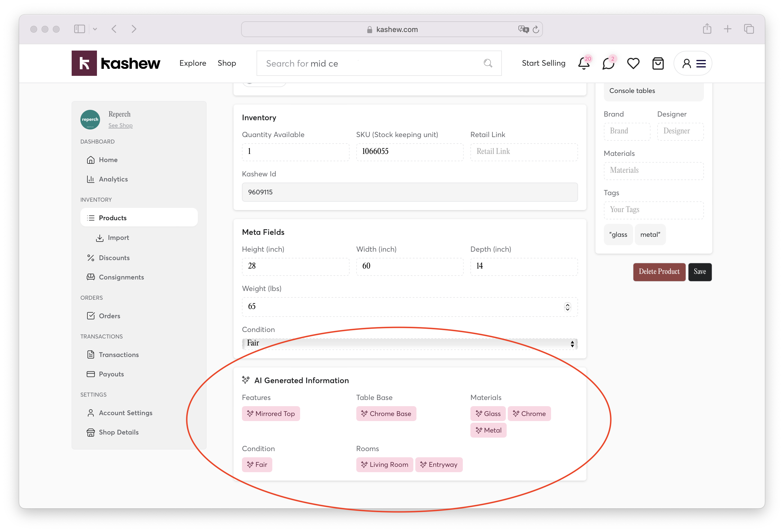This screenshot has width=784, height=532.
Task: Click the Save button
Action: 700,272
